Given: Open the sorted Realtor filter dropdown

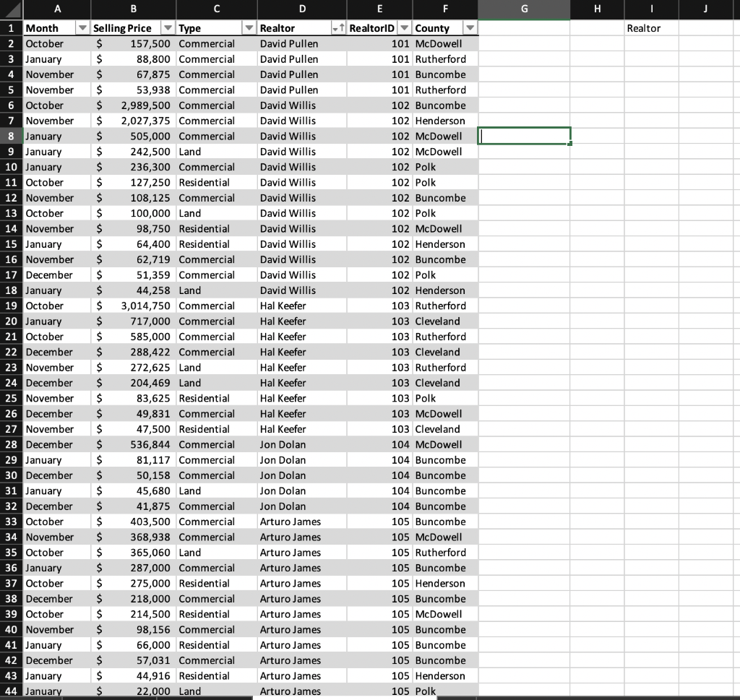Looking at the screenshot, I should [338, 28].
